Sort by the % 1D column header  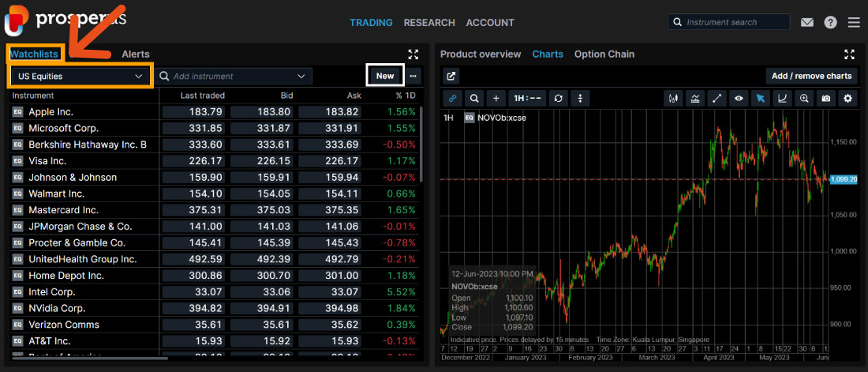coord(405,96)
